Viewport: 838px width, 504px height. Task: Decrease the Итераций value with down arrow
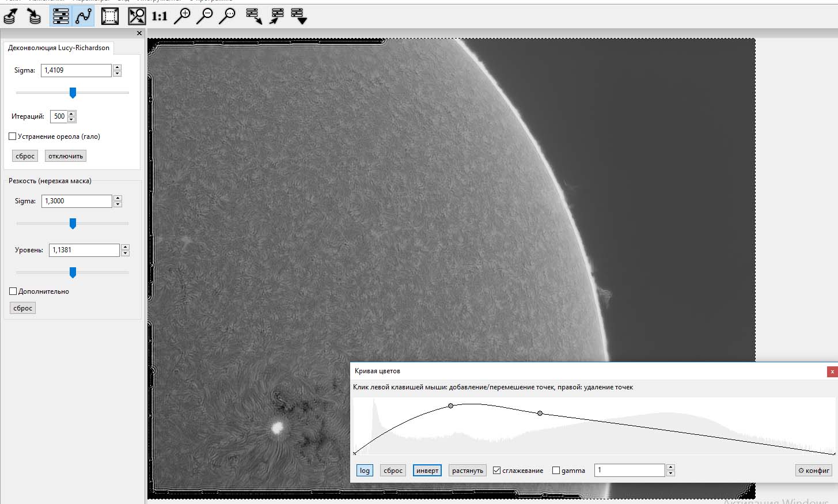coord(71,120)
